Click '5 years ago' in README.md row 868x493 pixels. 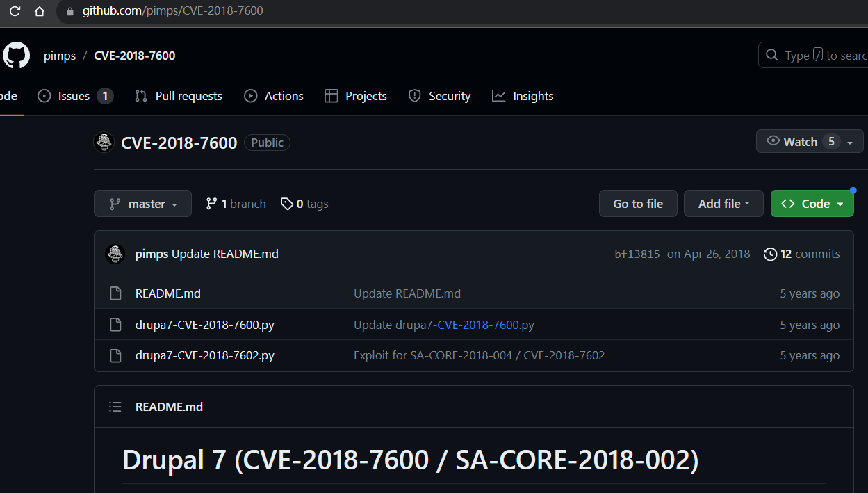tap(810, 293)
